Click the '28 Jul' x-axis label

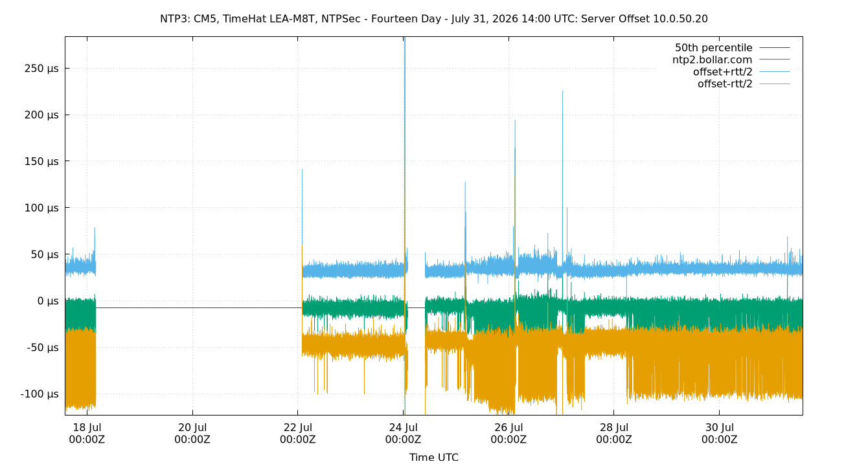(x=614, y=427)
